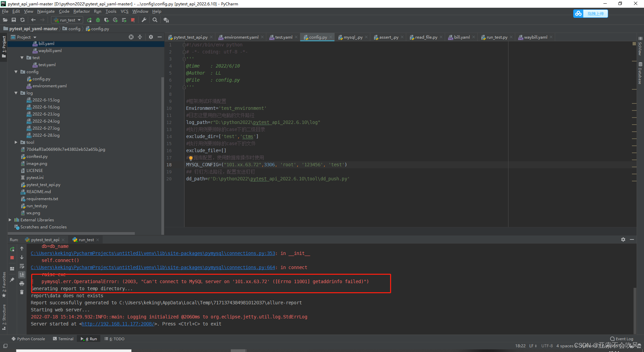This screenshot has height=352, width=644.
Task: Toggle the 2: Favorites side tool button
Action: tap(4, 285)
